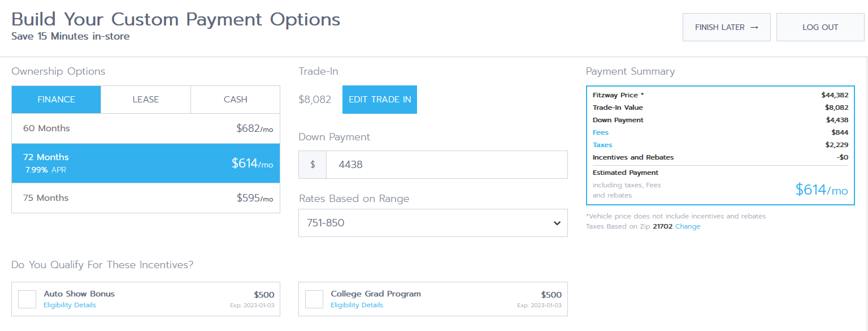Check the Auto Show Bonus checkbox
868x331 pixels.
[x=27, y=299]
